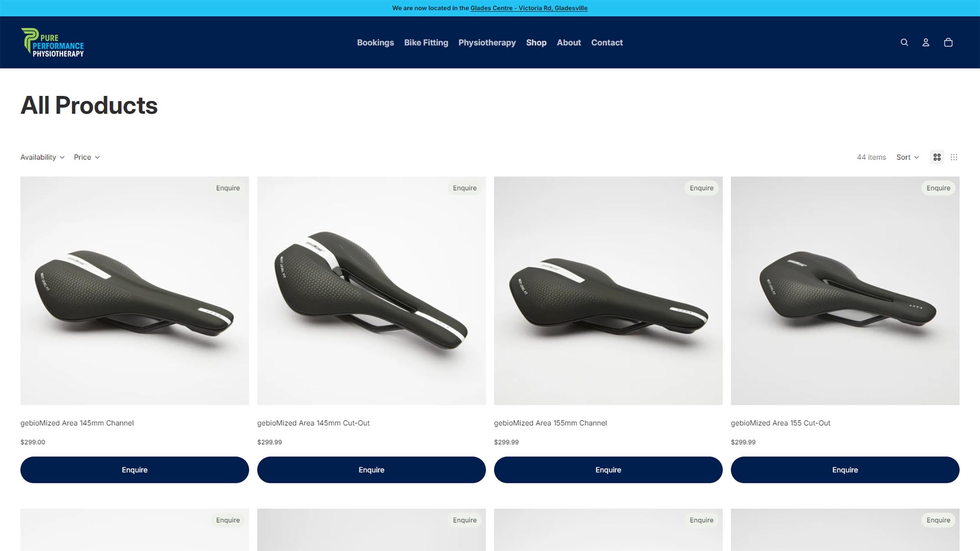Open the shopping cart icon
The height and width of the screenshot is (551, 980).
click(x=948, y=42)
